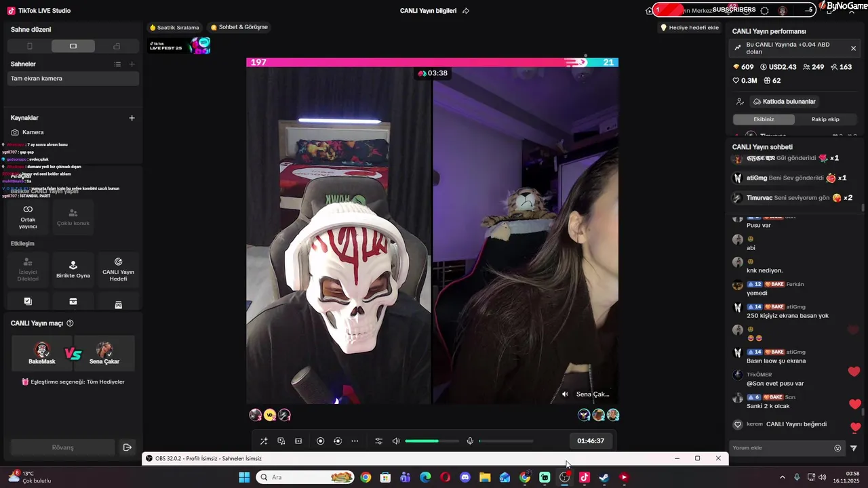Open Sena Çakar profile in the match card

point(104,353)
